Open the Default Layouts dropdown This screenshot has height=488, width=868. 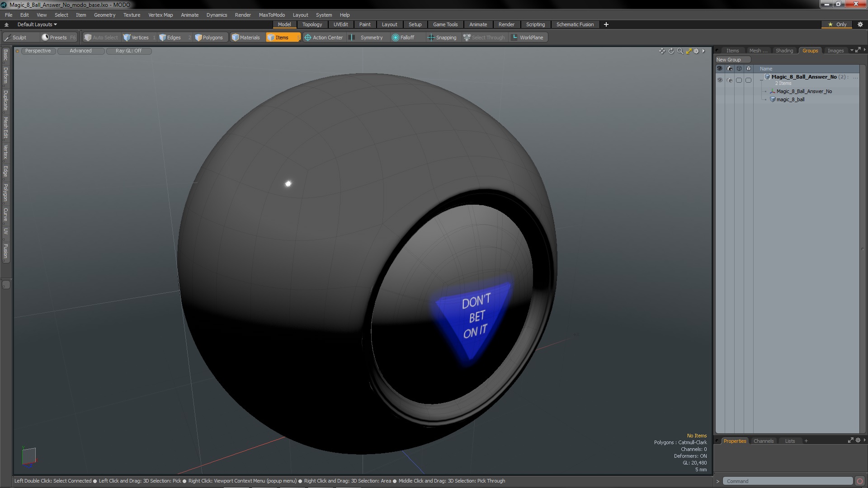click(37, 24)
